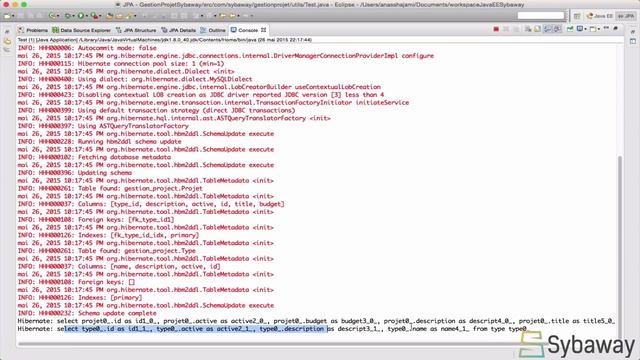Click 'Hibernate: select projet0_.id' console line
Viewport: 640px width, 360px height.
click(316, 321)
